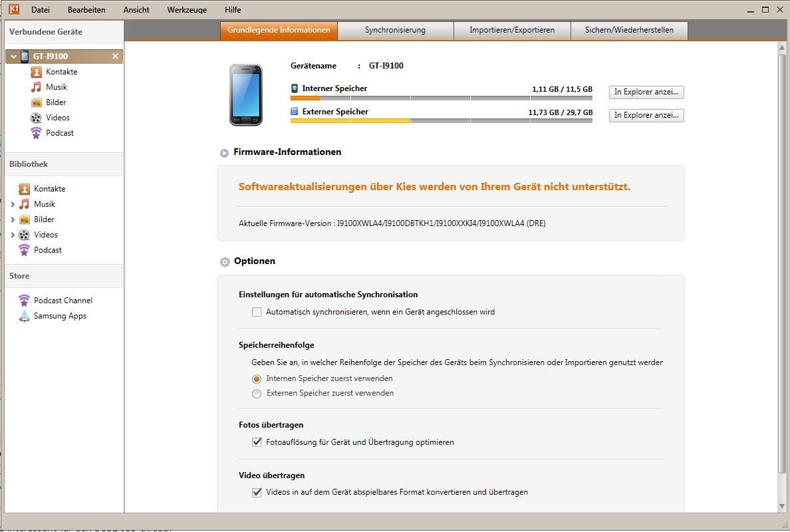Switch to Grundlegende Informationen tab
The width and height of the screenshot is (790, 532).
pyautogui.click(x=279, y=30)
